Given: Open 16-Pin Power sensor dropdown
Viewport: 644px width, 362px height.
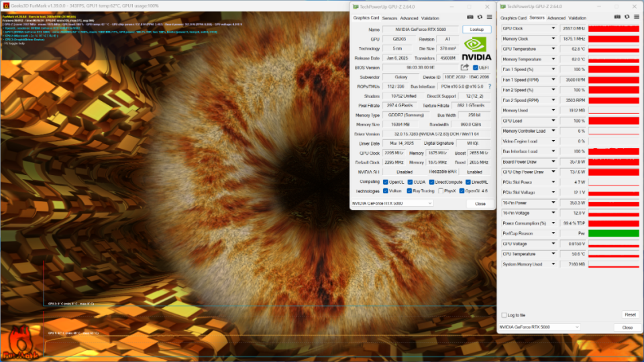Looking at the screenshot, I should click(553, 202).
